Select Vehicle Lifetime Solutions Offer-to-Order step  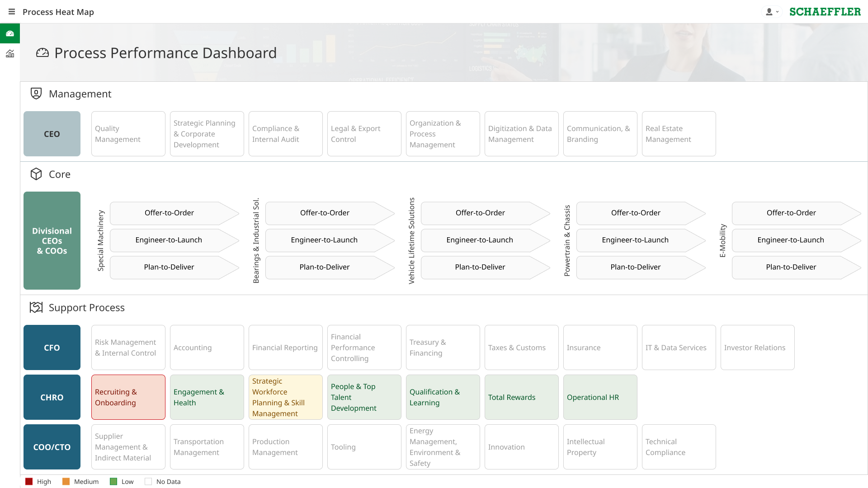486,213
